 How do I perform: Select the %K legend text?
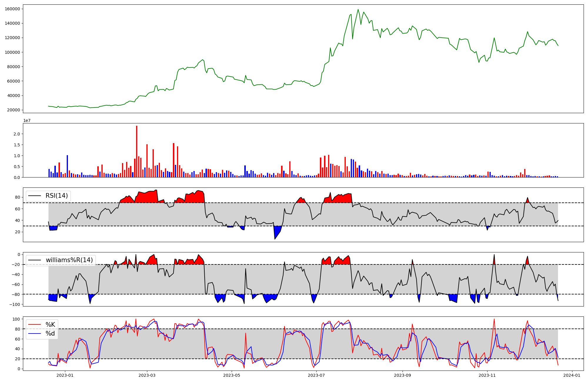tap(50, 325)
